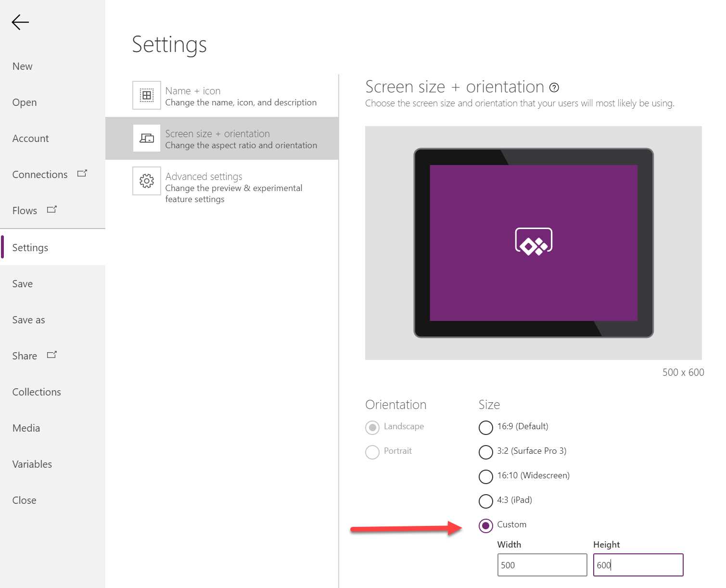This screenshot has width=726, height=588.
Task: Click the help question mark icon
Action: [554, 88]
